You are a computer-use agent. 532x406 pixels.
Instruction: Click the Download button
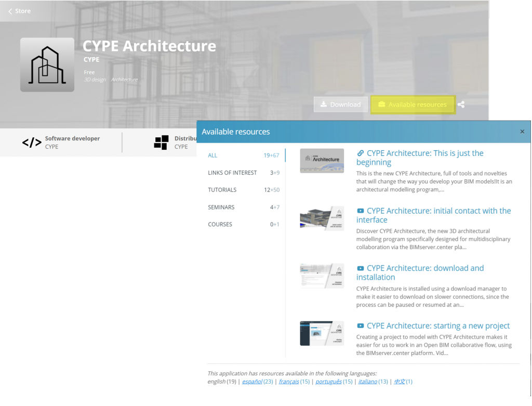click(341, 104)
